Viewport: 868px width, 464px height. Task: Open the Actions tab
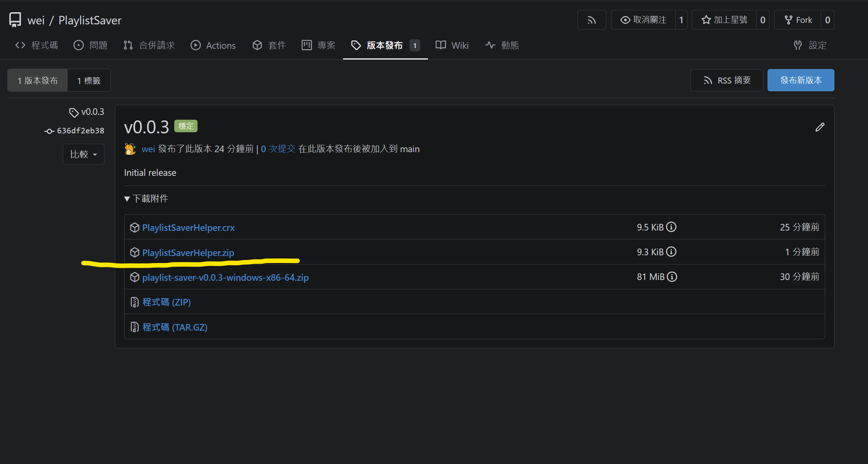point(213,45)
